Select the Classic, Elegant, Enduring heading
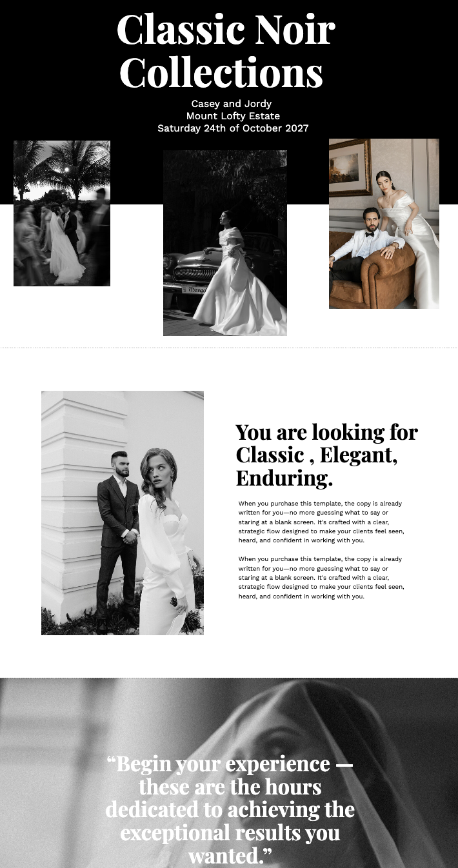This screenshot has height=868, width=458. click(x=326, y=455)
